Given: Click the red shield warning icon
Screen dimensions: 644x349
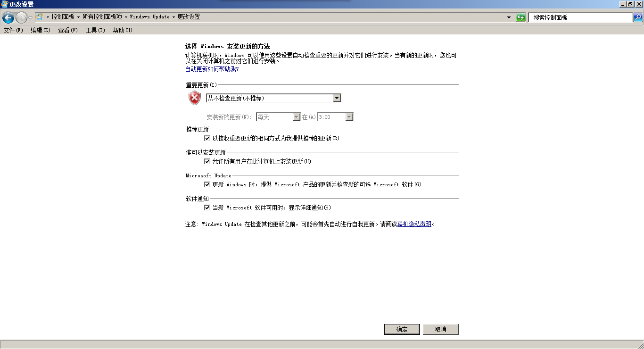Looking at the screenshot, I should (x=194, y=98).
